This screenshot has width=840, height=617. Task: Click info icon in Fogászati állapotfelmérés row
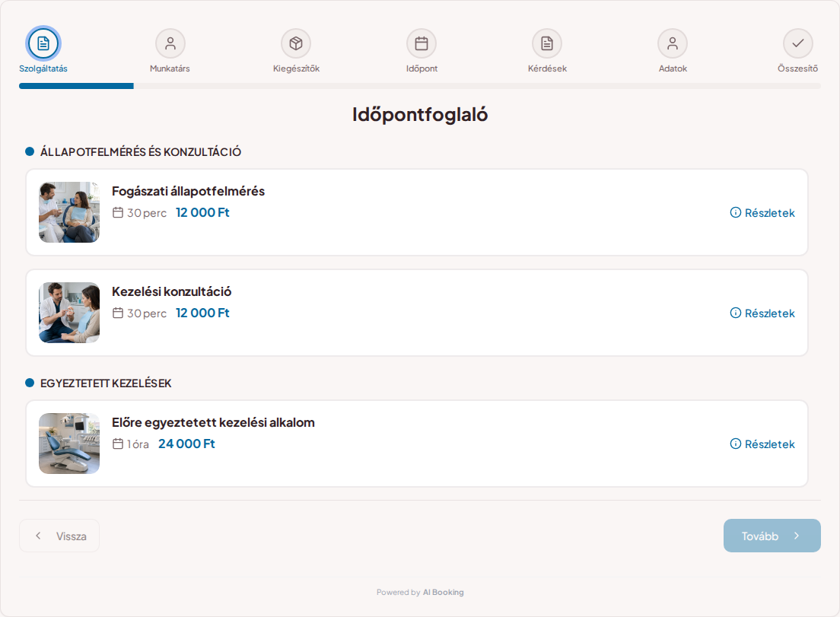(736, 212)
